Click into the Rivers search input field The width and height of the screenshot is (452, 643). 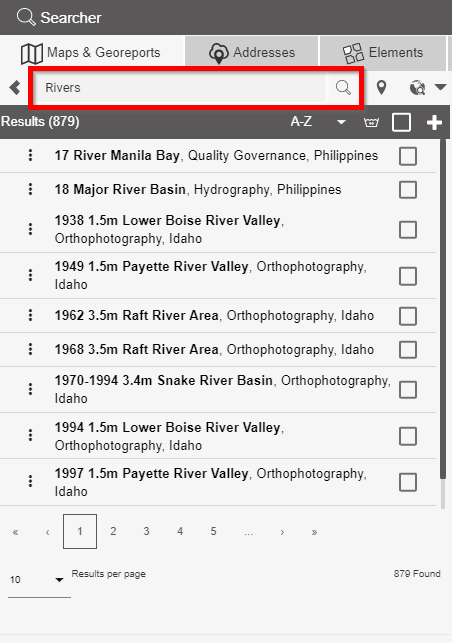(x=179, y=87)
